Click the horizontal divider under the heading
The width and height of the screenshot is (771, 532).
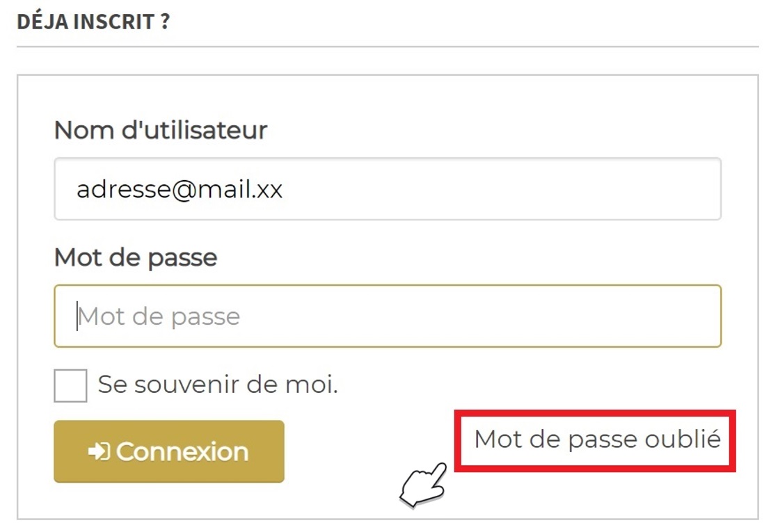(388, 47)
